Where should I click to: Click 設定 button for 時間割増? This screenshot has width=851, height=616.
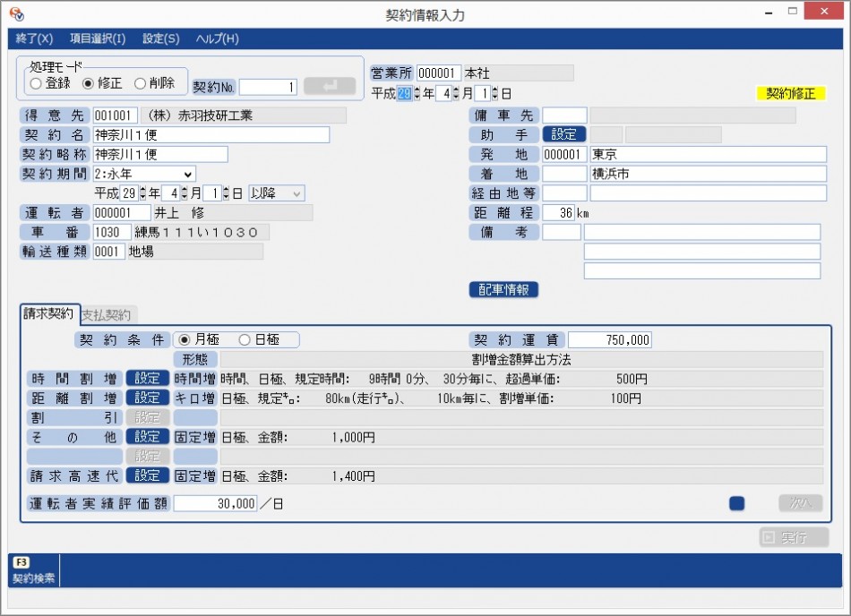tap(147, 379)
